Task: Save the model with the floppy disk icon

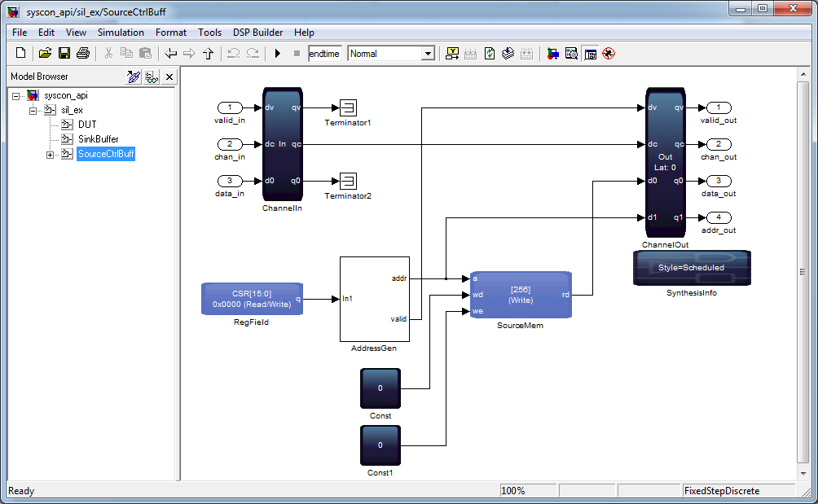Action: click(64, 54)
